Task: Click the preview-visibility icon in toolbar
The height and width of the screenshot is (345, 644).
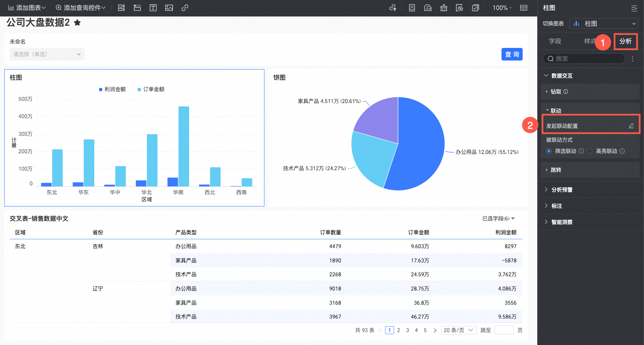Action: point(460,8)
